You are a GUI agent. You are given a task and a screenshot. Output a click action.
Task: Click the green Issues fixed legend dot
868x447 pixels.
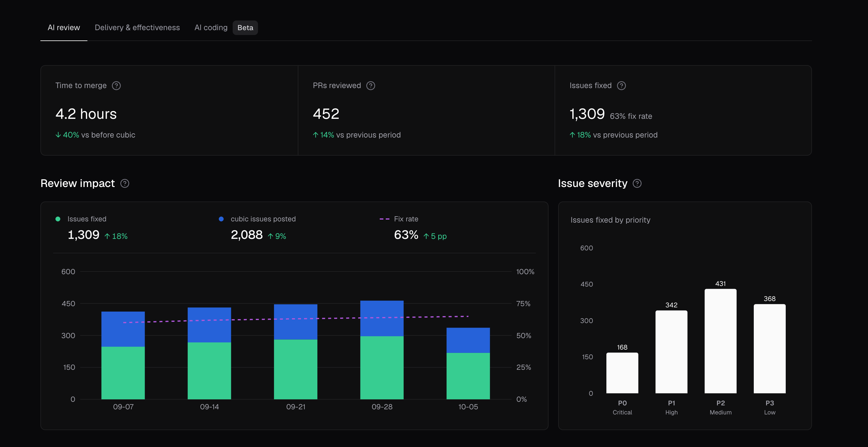point(58,219)
